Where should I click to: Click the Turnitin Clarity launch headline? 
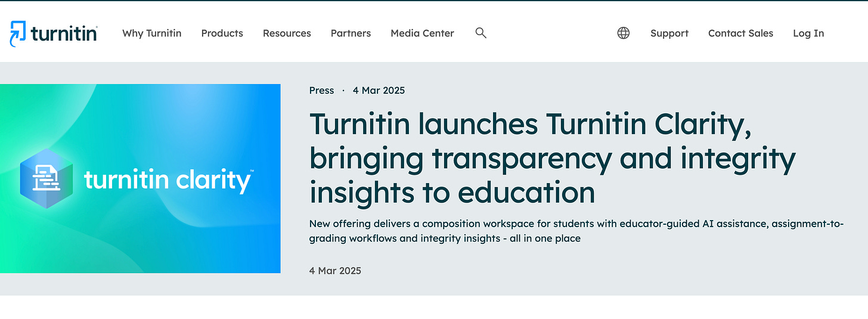click(552, 158)
